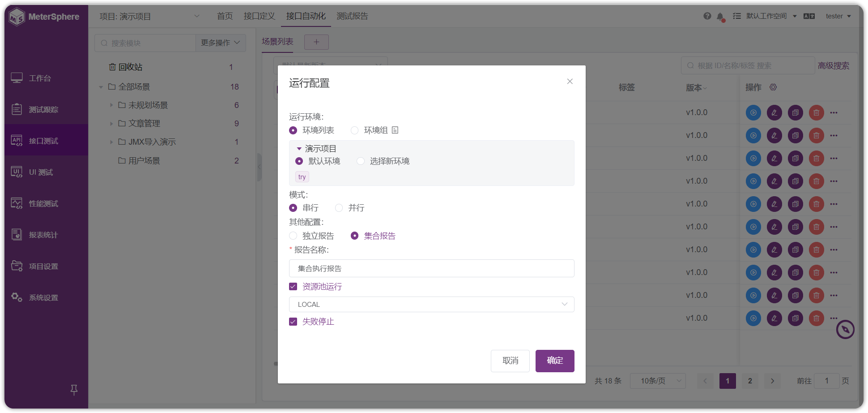Go to 测试报告 menu
The image size is (868, 413).
[x=352, y=17]
